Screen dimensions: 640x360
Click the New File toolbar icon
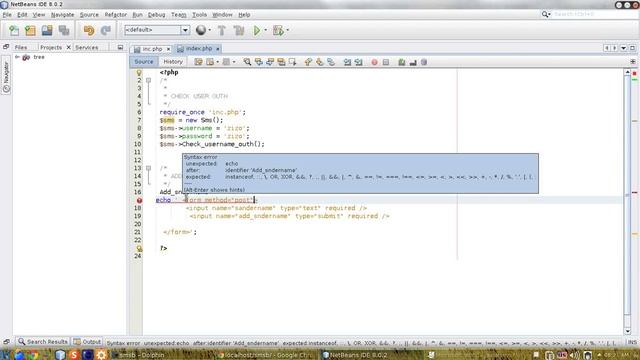(x=14, y=30)
